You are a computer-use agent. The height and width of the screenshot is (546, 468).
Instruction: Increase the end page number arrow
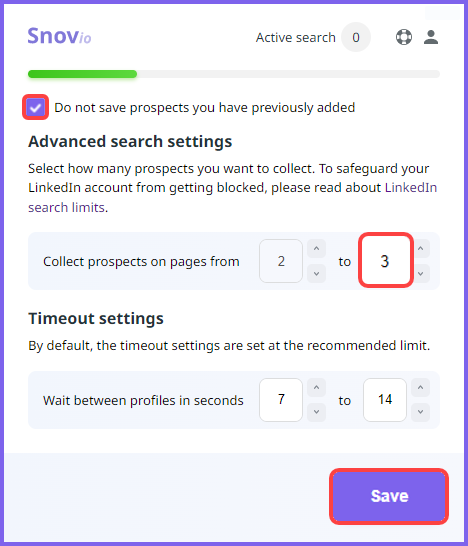tap(421, 249)
